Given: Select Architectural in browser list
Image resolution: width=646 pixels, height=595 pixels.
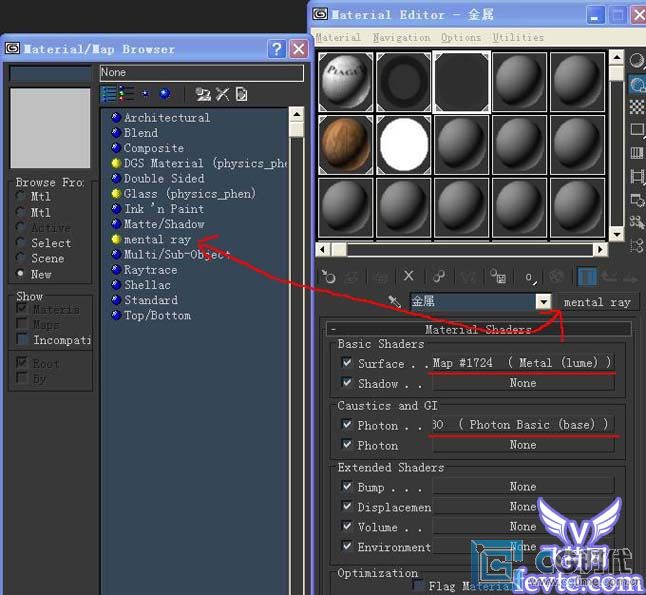Looking at the screenshot, I should (x=167, y=118).
